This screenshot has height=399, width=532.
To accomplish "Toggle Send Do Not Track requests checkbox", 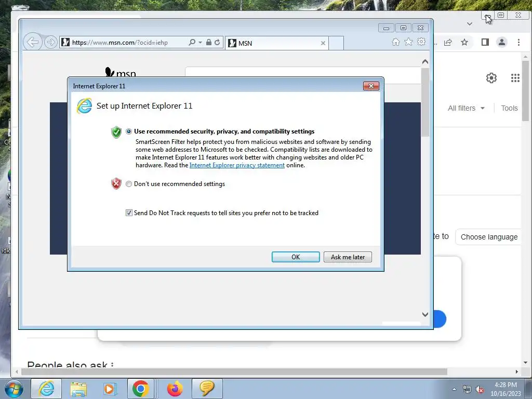I will 129,212.
